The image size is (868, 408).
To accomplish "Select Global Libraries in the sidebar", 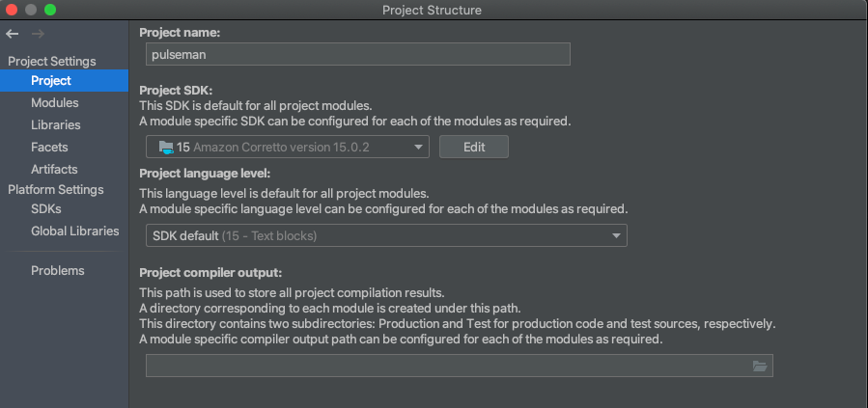I will click(74, 231).
